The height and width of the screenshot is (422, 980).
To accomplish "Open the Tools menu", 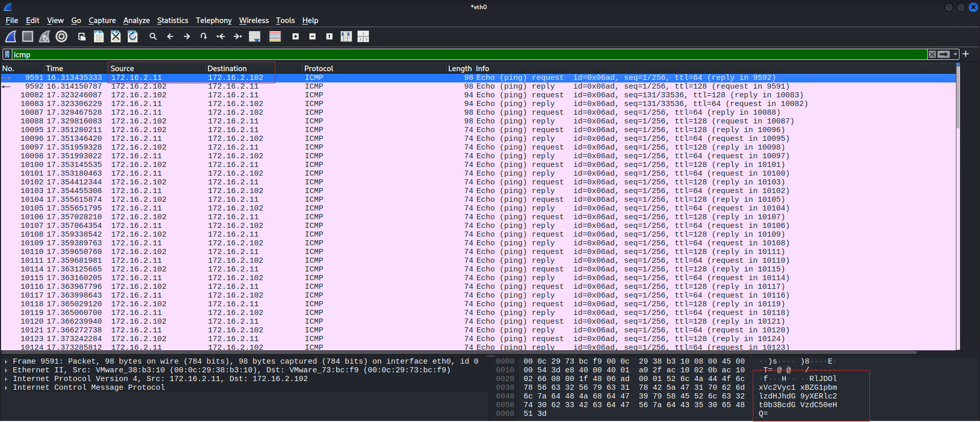I will 285,20.
